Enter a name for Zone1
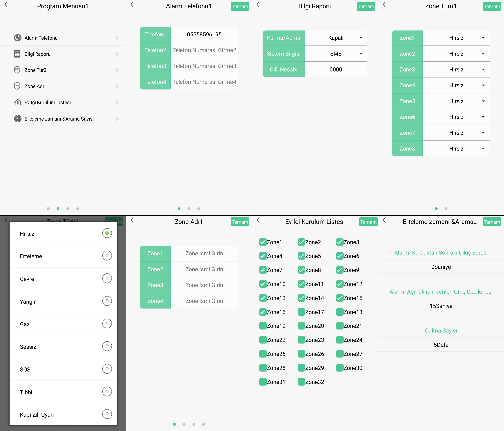The height and width of the screenshot is (431, 504). click(x=204, y=253)
